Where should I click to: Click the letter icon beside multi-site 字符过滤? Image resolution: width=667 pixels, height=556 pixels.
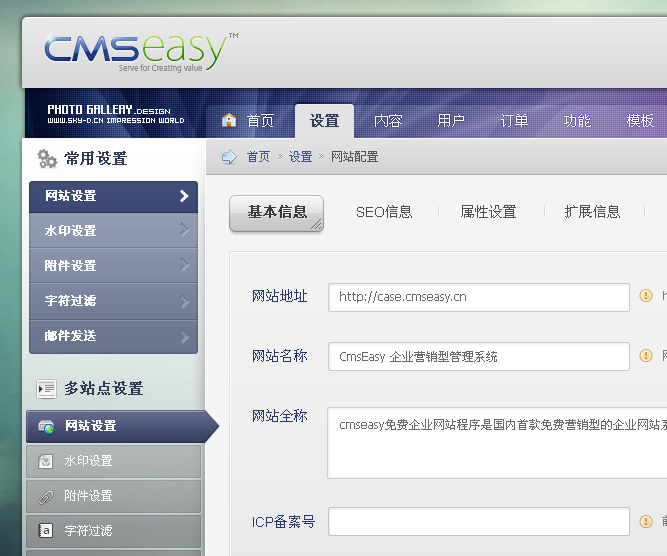point(46,531)
